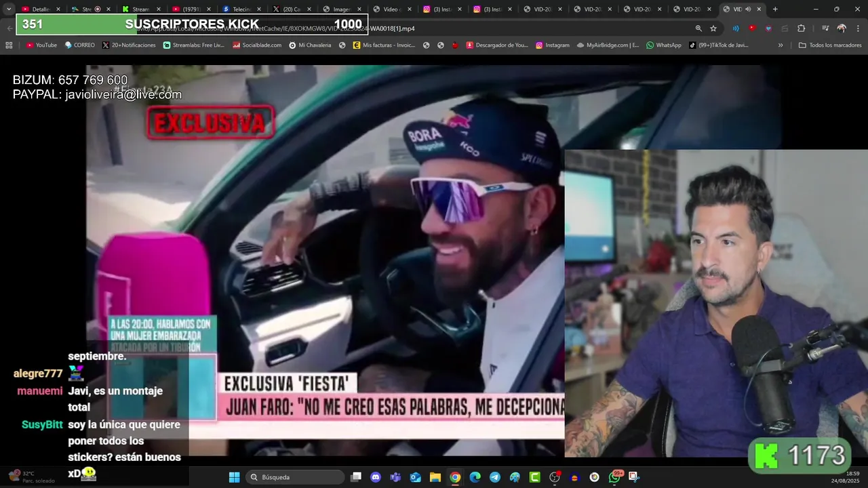Image resolution: width=868 pixels, height=488 pixels.
Task: Click the zoom magnifier icon in address bar
Action: tap(698, 28)
